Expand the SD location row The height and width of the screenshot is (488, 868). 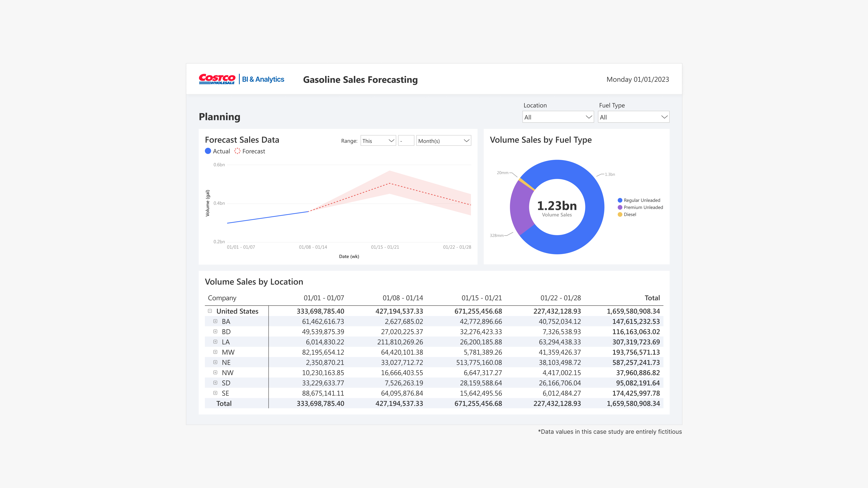tap(215, 383)
